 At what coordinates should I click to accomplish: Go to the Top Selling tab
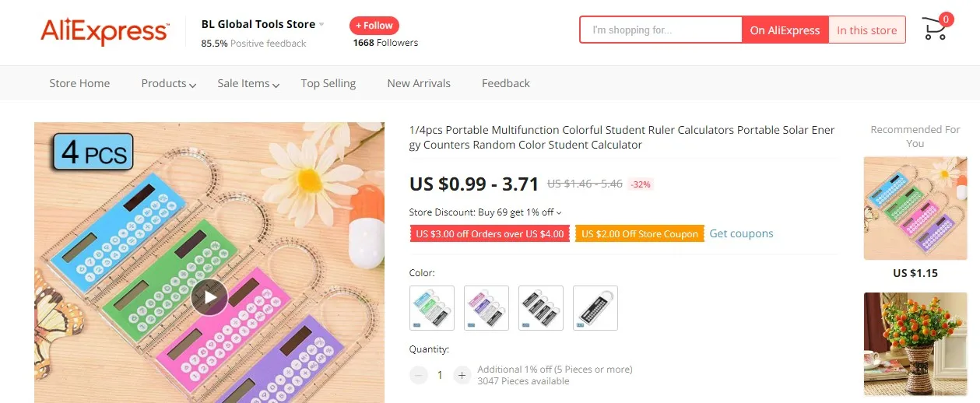pos(328,83)
